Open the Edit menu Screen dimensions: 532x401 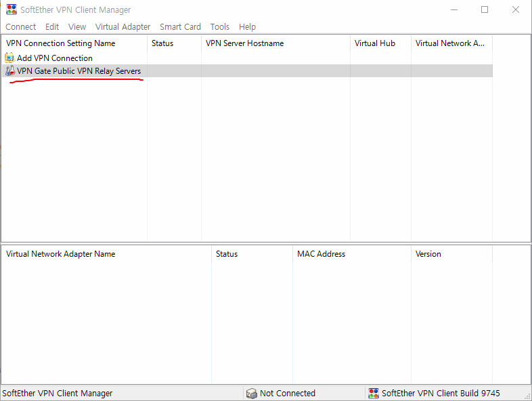[x=52, y=27]
